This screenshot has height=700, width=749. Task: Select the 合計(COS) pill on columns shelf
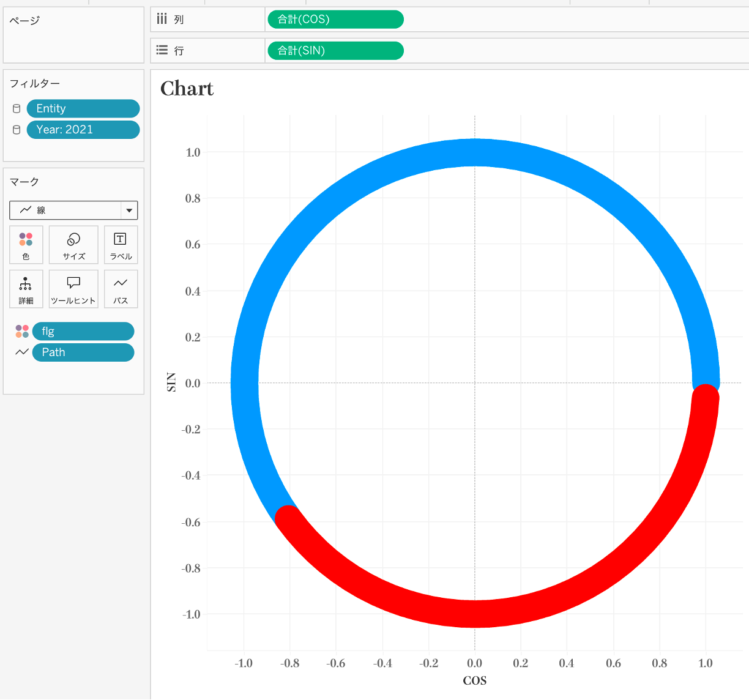(335, 19)
